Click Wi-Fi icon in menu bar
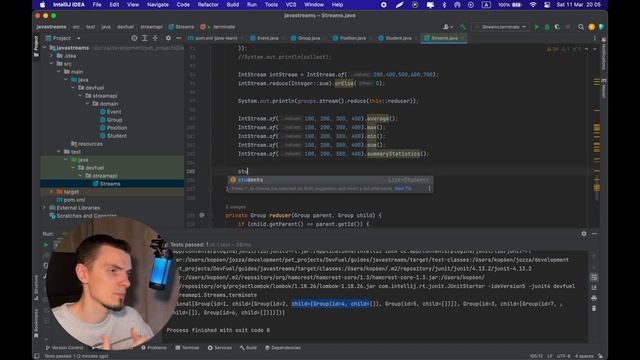 [533, 5]
